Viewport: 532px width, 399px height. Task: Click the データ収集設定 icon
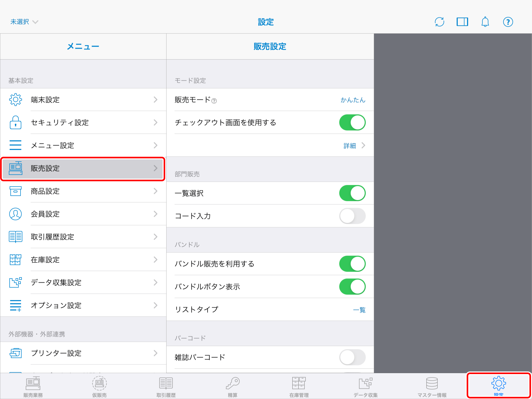pyautogui.click(x=16, y=282)
